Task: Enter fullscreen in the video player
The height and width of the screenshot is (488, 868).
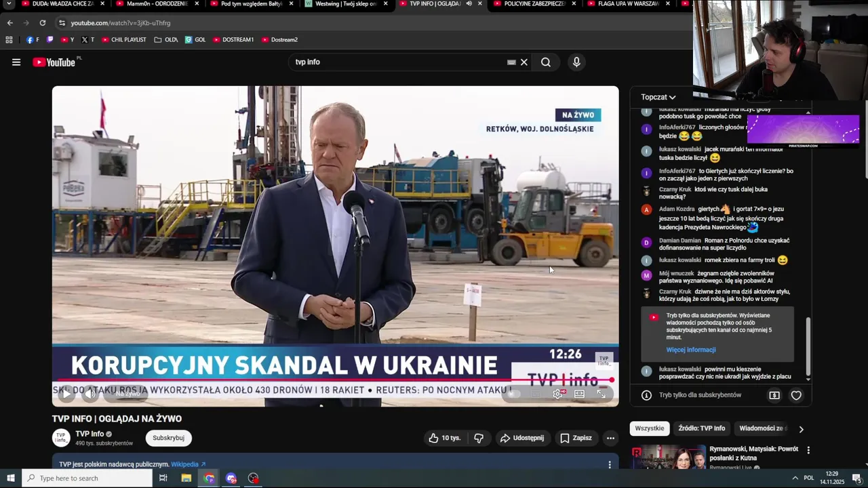Action: coord(601,394)
